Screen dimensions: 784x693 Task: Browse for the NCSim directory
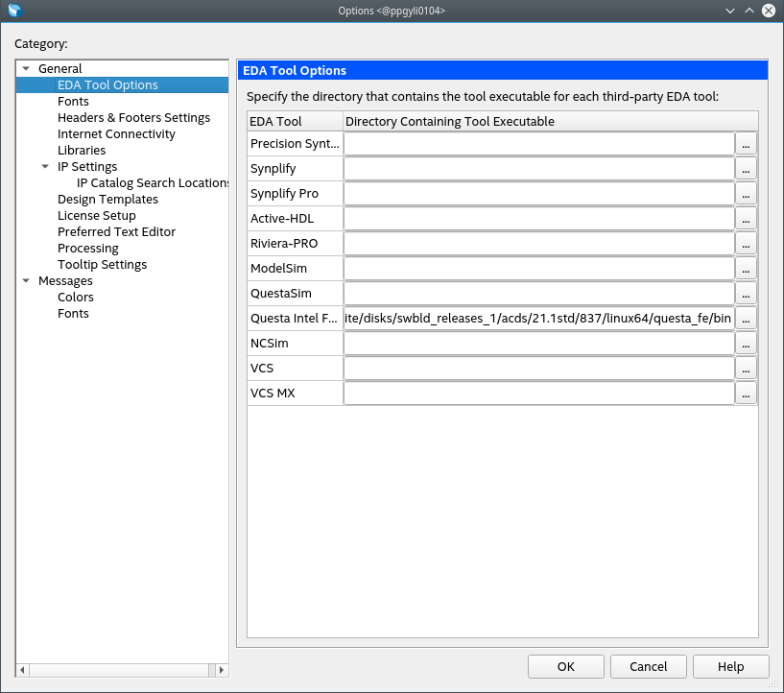tap(746, 343)
